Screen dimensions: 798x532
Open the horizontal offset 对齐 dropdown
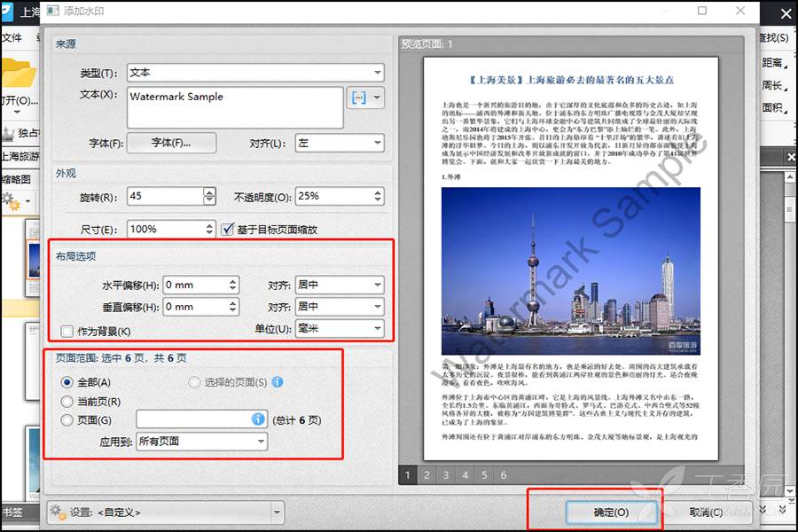coord(339,286)
